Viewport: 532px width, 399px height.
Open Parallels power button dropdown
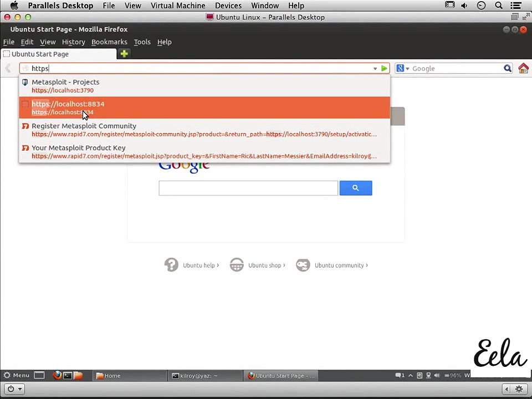(15, 389)
